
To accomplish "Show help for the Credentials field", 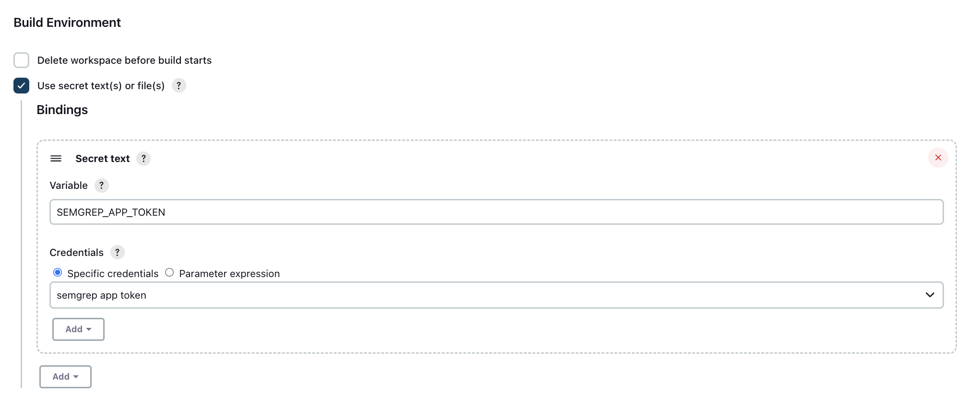I will (x=118, y=252).
